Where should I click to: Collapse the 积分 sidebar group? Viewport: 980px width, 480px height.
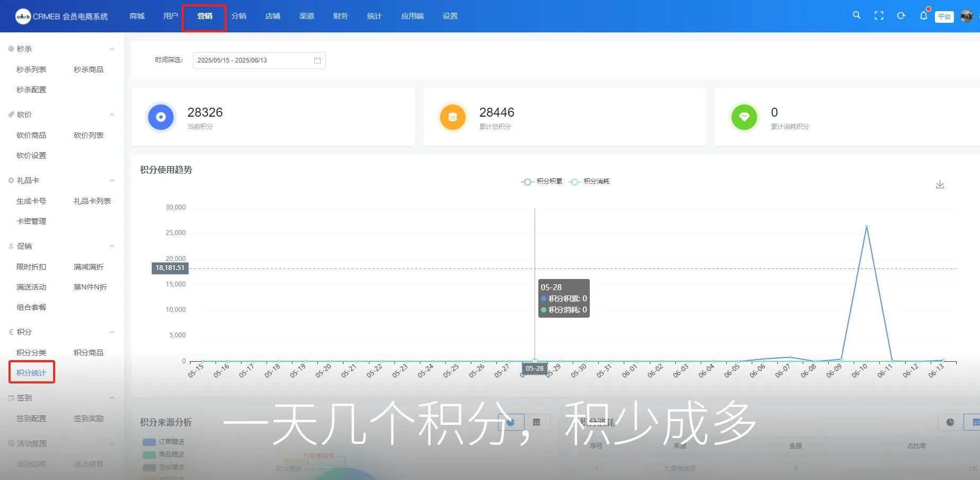click(x=112, y=332)
